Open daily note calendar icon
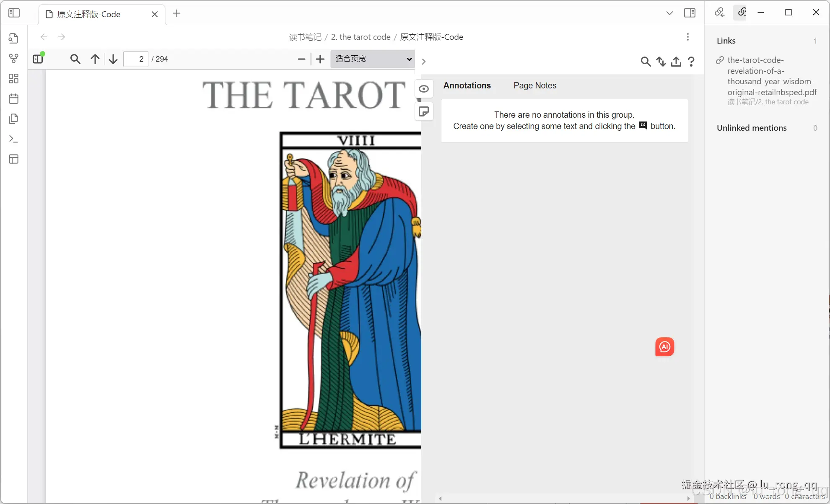 pyautogui.click(x=14, y=99)
